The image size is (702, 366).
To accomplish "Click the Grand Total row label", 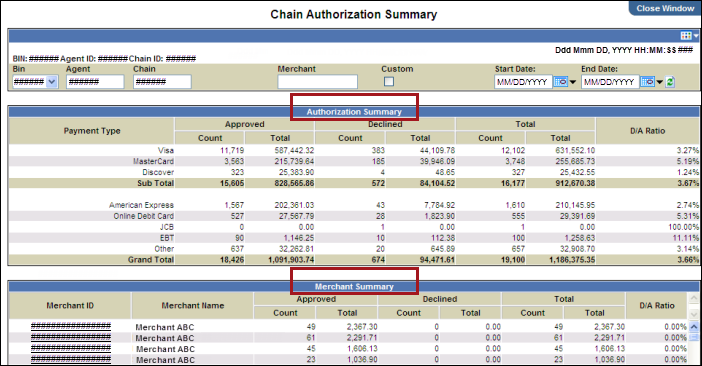I will 150,260.
